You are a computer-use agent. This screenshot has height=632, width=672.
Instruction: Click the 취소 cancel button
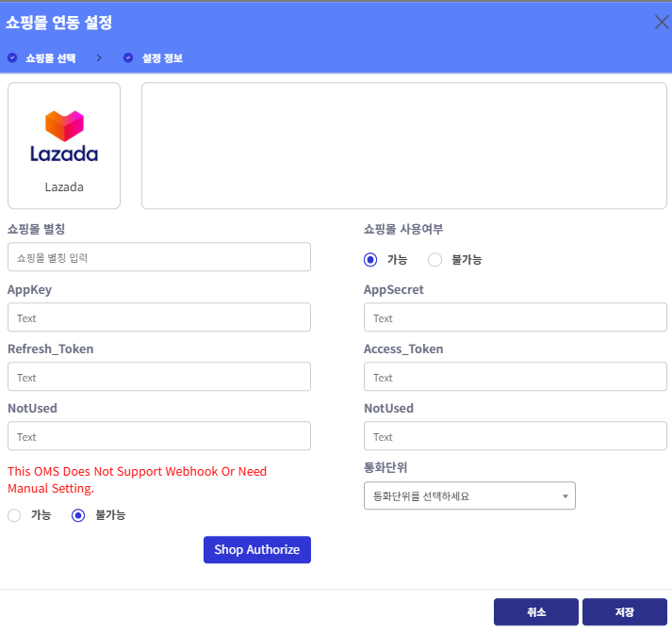tap(535, 612)
